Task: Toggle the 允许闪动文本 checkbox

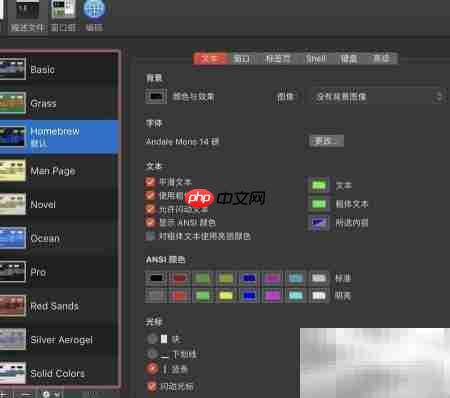Action: (150, 209)
